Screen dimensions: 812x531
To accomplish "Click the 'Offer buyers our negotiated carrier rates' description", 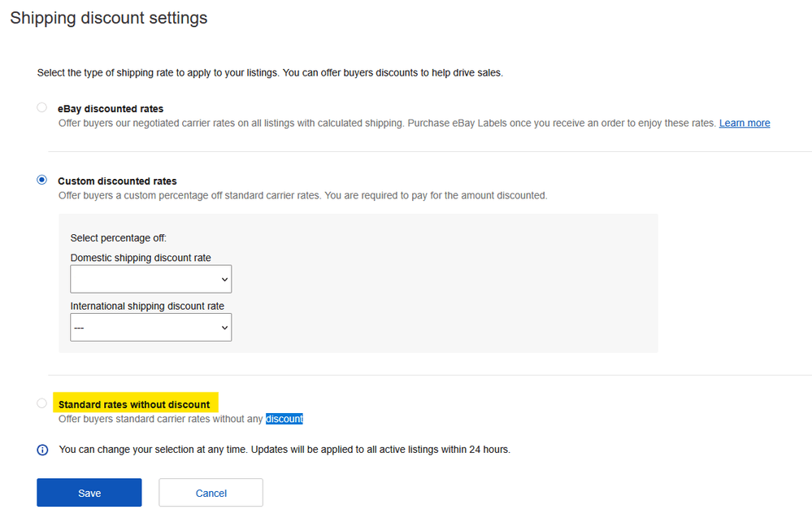I will pos(387,124).
